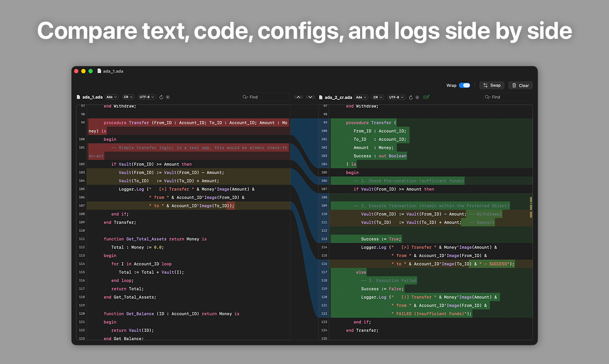Focus the left pane Find field

point(265,97)
